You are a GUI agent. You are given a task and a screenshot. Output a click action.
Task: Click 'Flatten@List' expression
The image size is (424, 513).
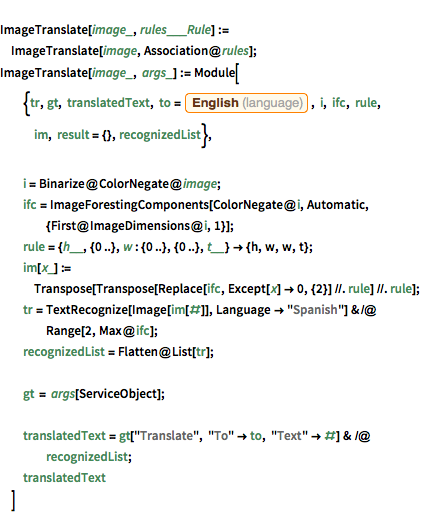[x=155, y=352]
